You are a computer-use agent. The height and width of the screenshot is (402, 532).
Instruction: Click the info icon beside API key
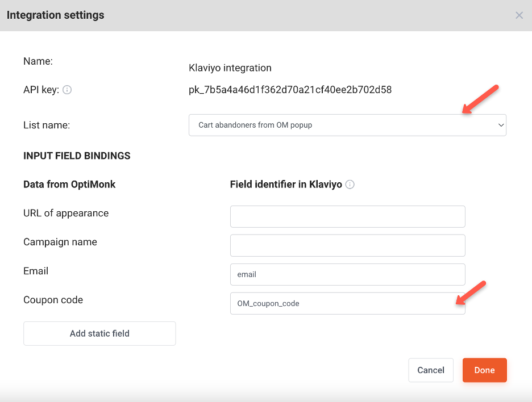point(67,90)
